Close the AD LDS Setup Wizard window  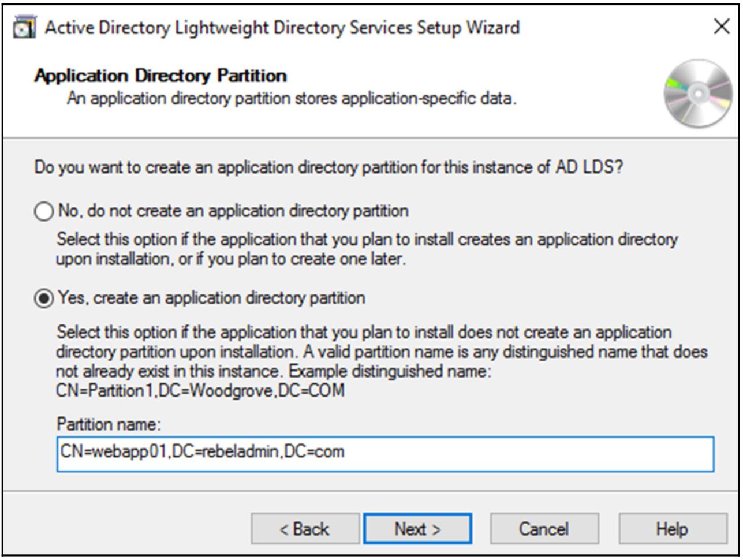pyautogui.click(x=721, y=27)
